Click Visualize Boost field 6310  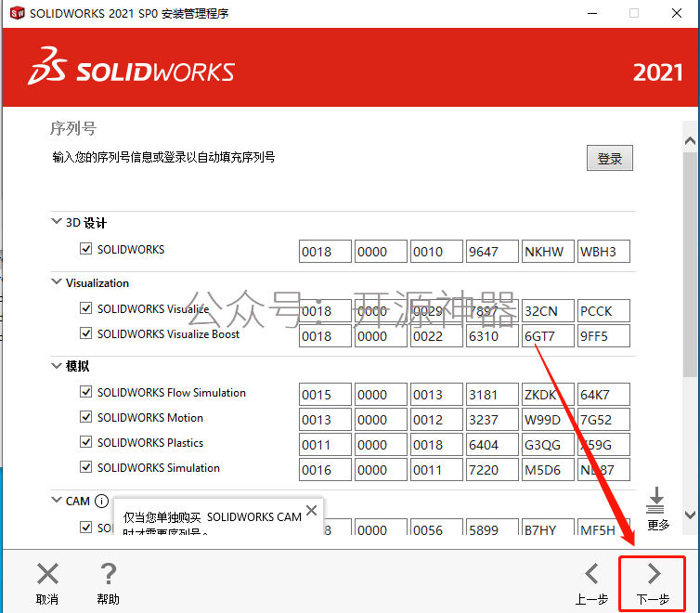point(492,335)
